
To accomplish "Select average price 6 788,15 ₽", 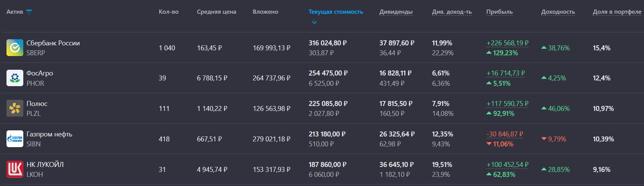I will click(x=212, y=78).
